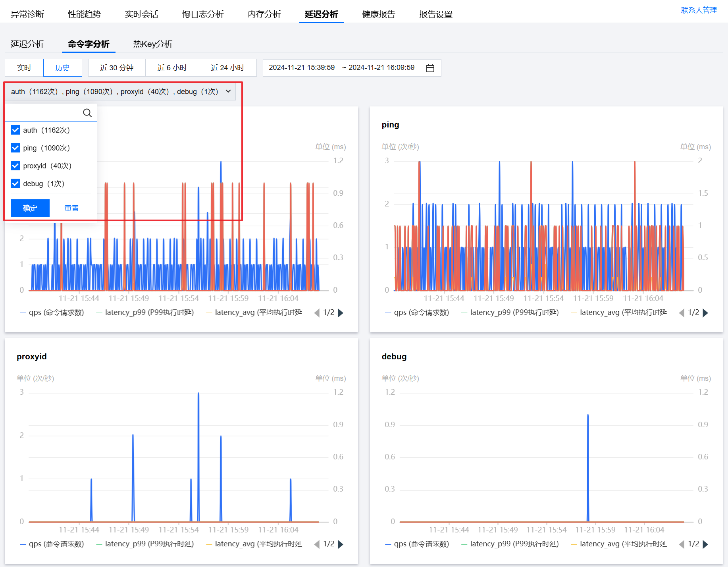The width and height of the screenshot is (728, 567).
Task: Click next legend arrow in debug chart
Action: [x=705, y=544]
